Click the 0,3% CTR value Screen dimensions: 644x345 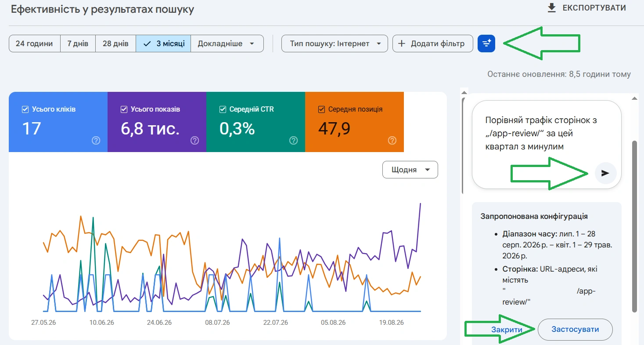pyautogui.click(x=237, y=129)
